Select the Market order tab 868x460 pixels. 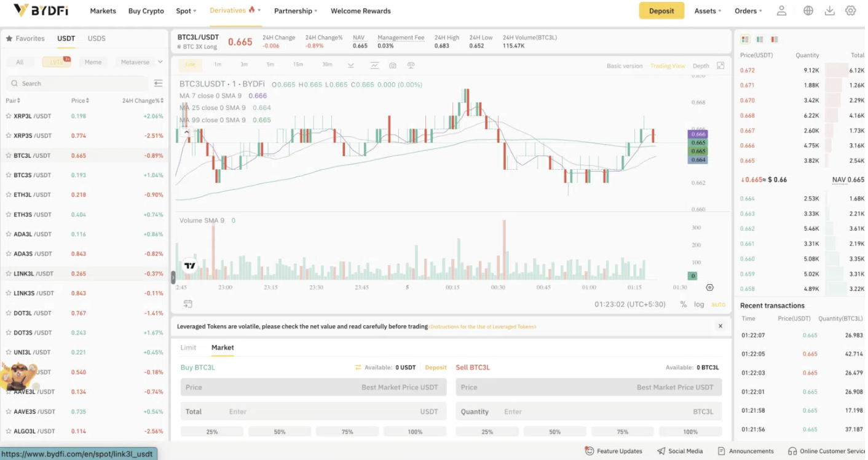click(x=223, y=347)
